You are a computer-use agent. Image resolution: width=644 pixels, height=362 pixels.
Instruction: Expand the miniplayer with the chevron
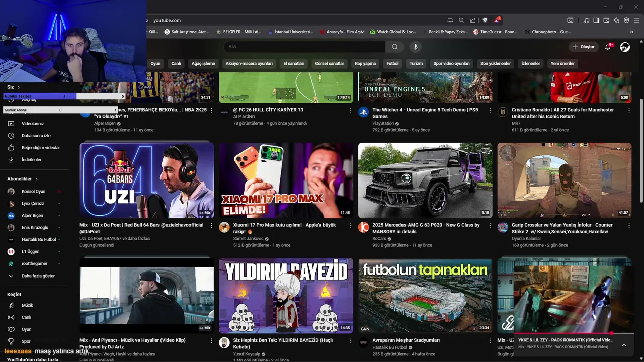pos(624,345)
